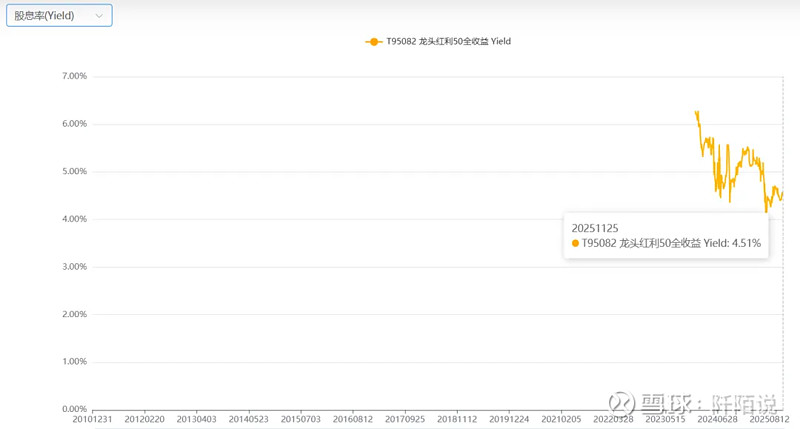Viewport: 800px width, 429px height.
Task: Click the dashed vertical crosshair line
Action: 782,320
